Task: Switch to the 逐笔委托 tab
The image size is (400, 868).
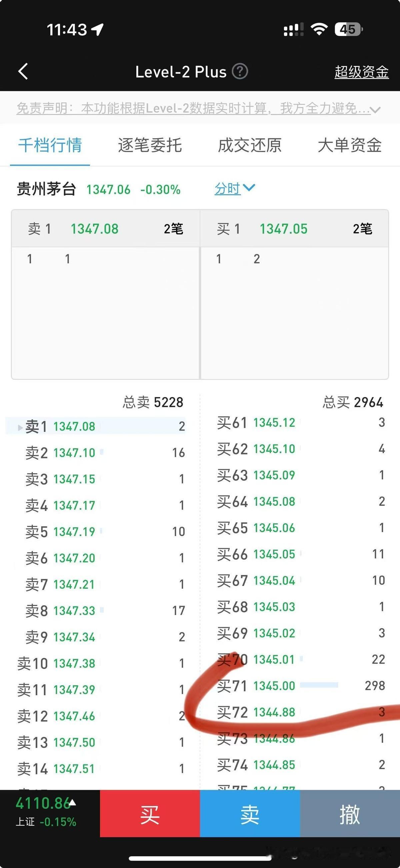Action: click(x=150, y=145)
